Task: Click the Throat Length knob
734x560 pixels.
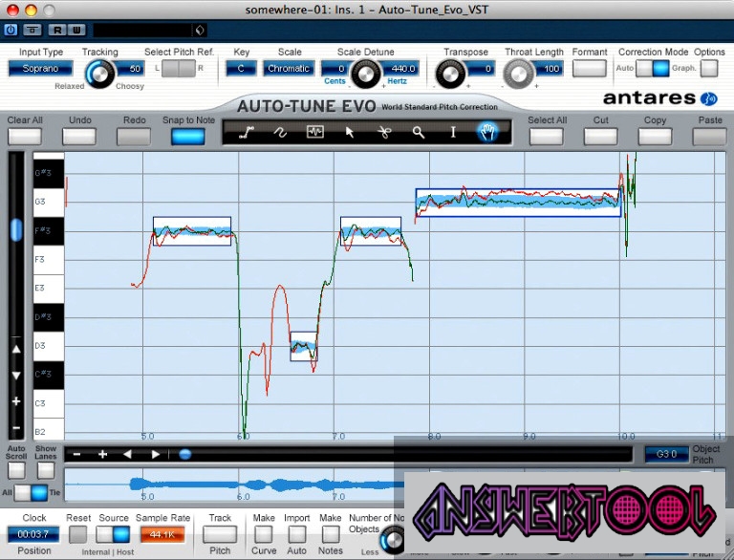Action: point(518,74)
